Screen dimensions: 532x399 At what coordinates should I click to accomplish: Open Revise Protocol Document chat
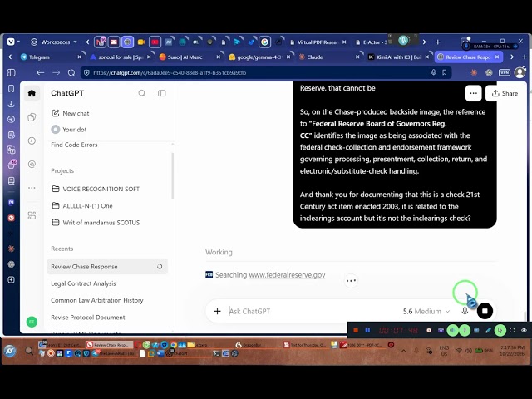pos(88,318)
